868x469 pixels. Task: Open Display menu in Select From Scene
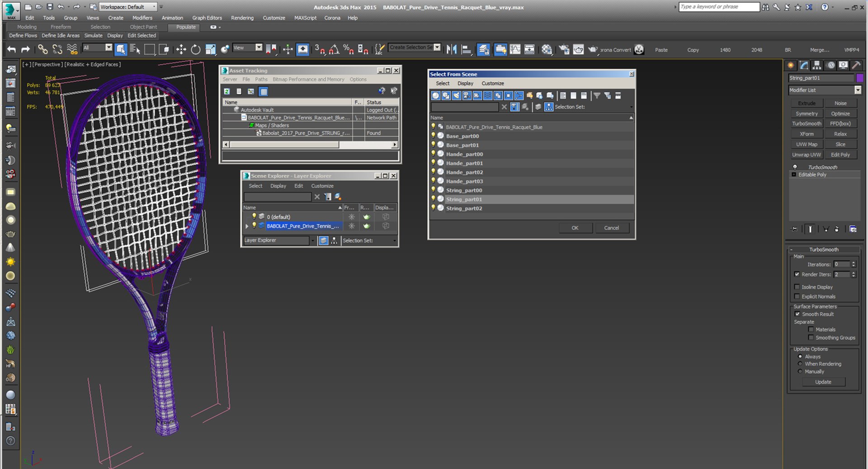465,84
